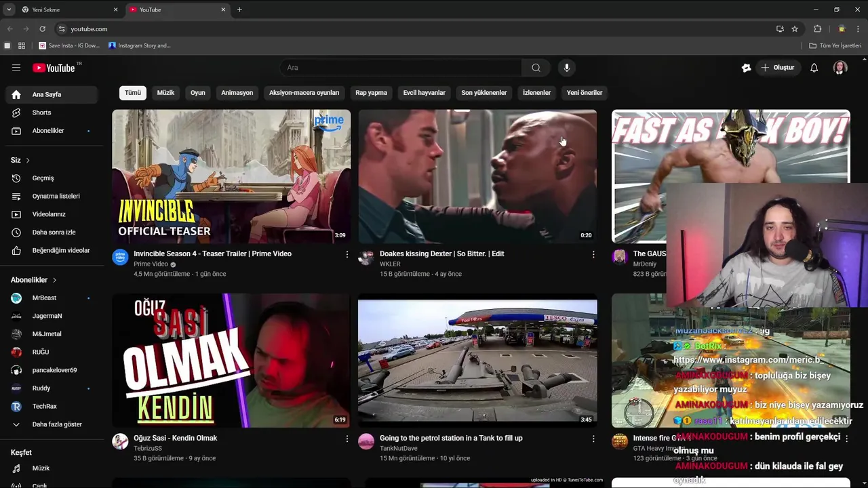Open more options for Doakes kissing Dexter video
Viewport: 868px width, 488px height.
pos(593,255)
